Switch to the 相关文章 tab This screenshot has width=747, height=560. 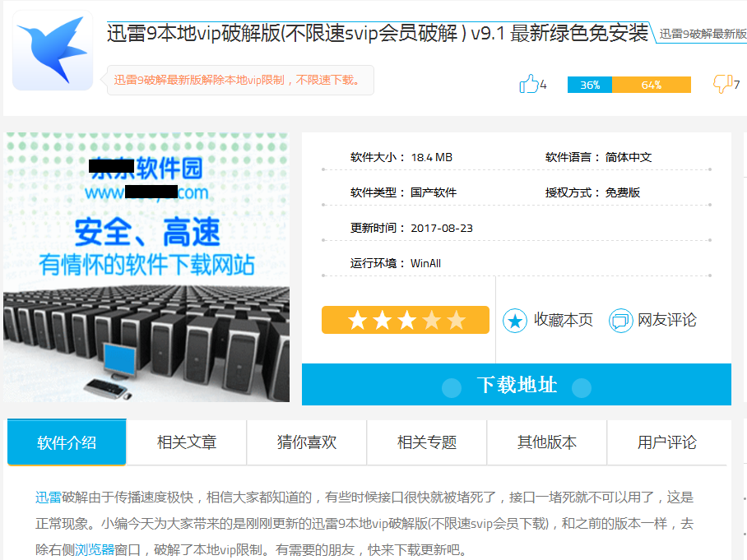click(187, 442)
